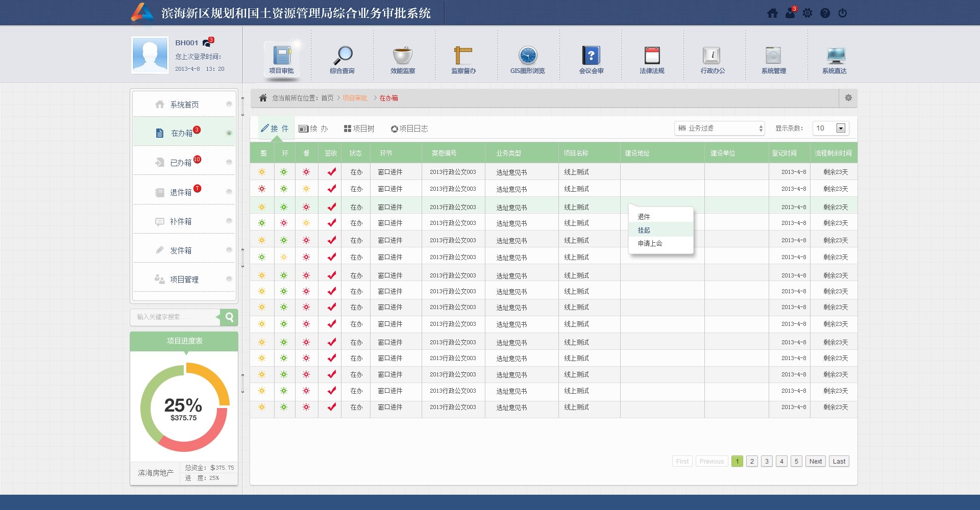Screen dimensions: 980x510
Task: Click breadcrumb bar gear icon
Action: point(848,98)
